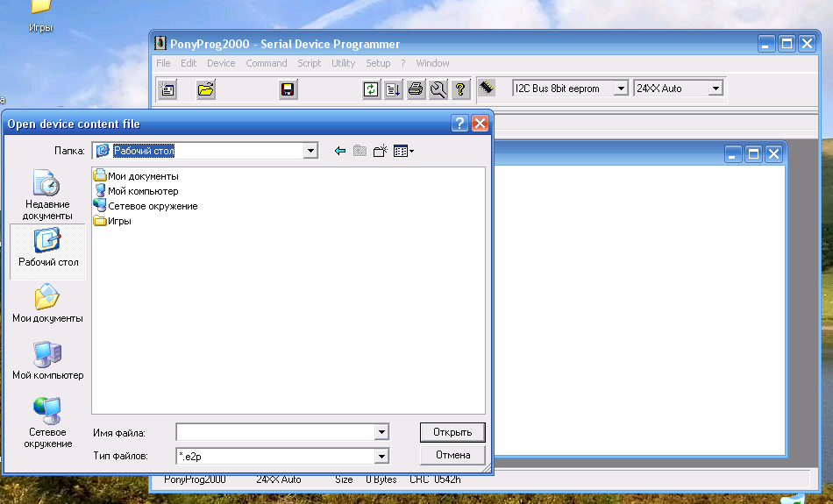The width and height of the screenshot is (833, 504).
Task: Open the Window menu
Action: [x=432, y=63]
